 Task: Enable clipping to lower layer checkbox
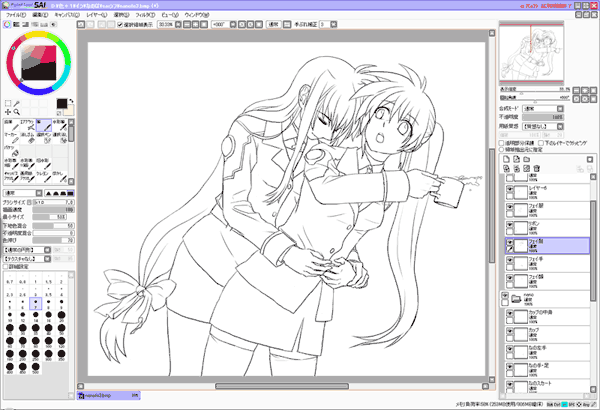pyautogui.click(x=541, y=143)
